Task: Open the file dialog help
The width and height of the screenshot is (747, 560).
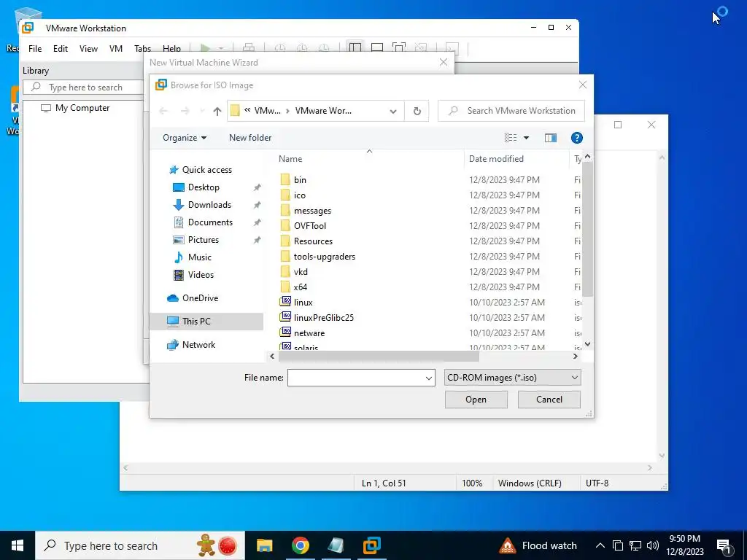Action: 576,138
